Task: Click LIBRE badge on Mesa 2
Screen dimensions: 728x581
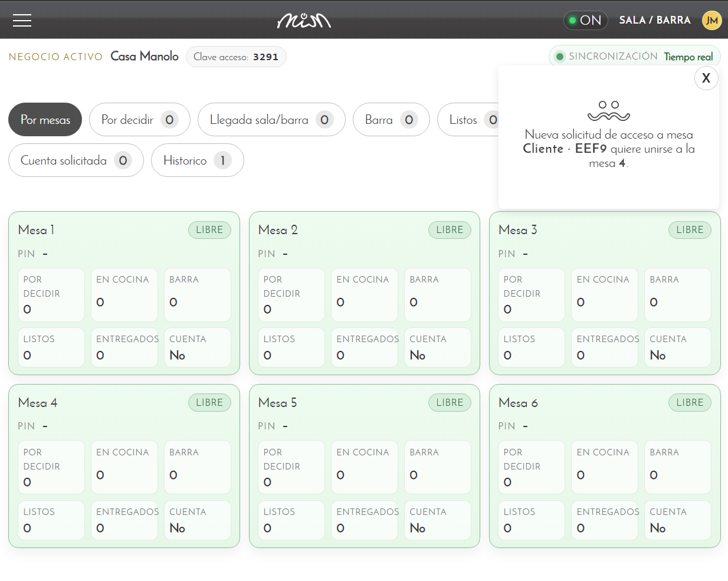Action: [x=450, y=230]
